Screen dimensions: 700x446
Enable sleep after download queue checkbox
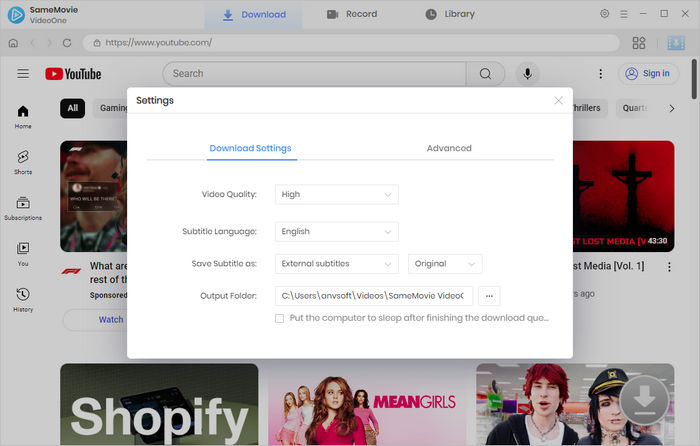point(279,318)
